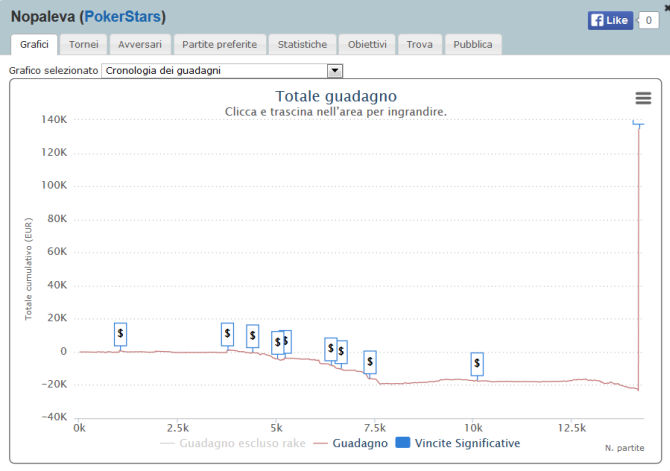Click the Facebook Like button
This screenshot has width=670, height=471.
(x=610, y=20)
